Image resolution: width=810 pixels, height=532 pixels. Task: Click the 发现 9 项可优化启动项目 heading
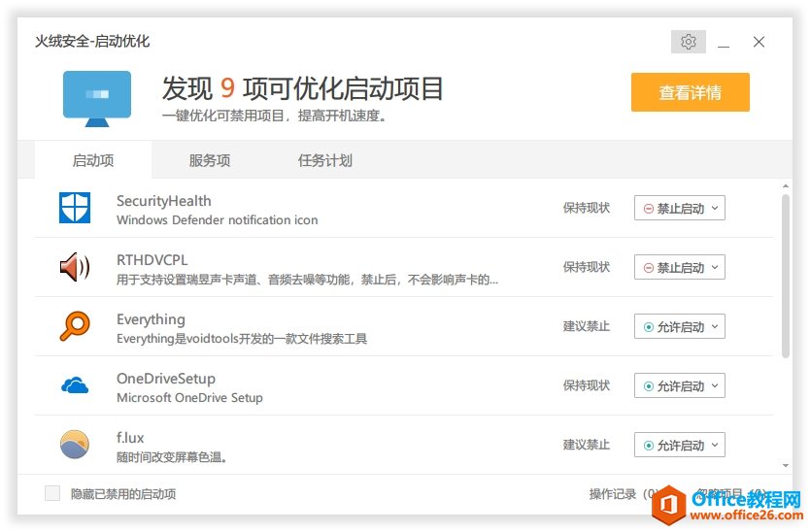[302, 88]
